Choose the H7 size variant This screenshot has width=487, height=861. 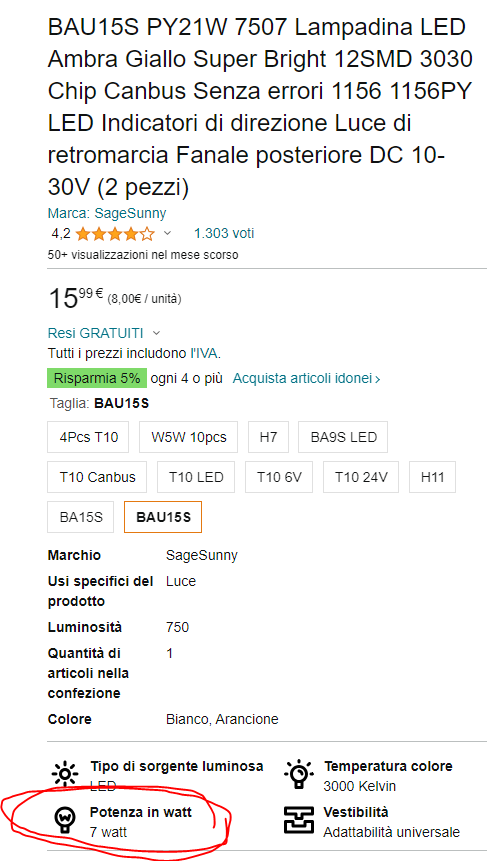(268, 437)
